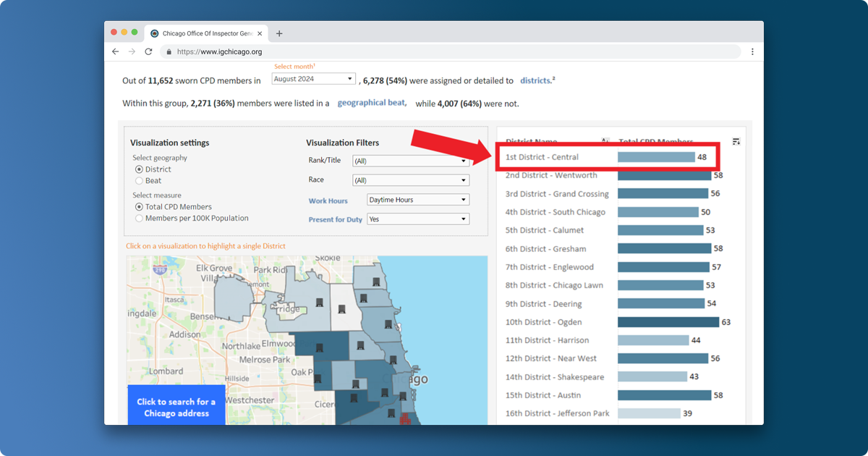
Task: Click police station marker in the white district
Action: pyautogui.click(x=340, y=308)
